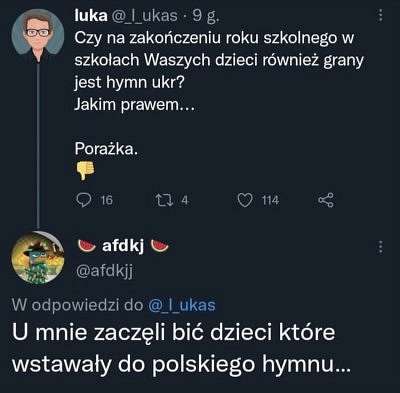This screenshot has width=400, height=393.
Task: Click the reply comment icon with 16
Action: pos(84,200)
